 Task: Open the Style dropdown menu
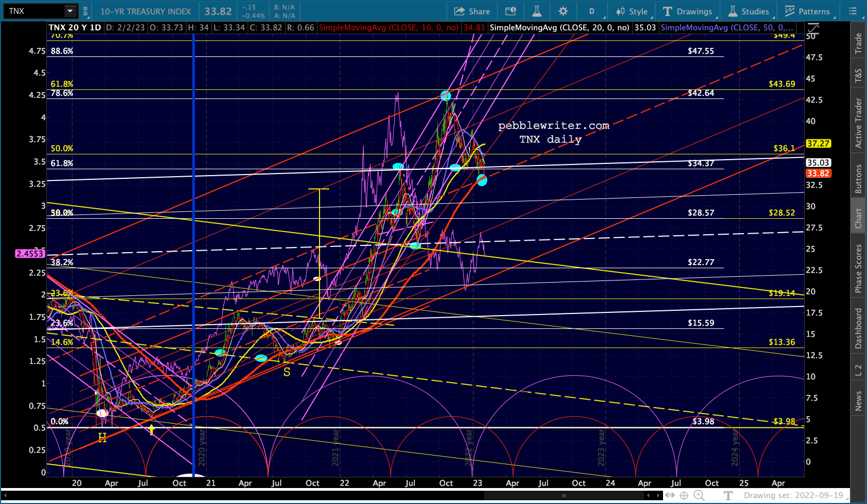point(632,11)
